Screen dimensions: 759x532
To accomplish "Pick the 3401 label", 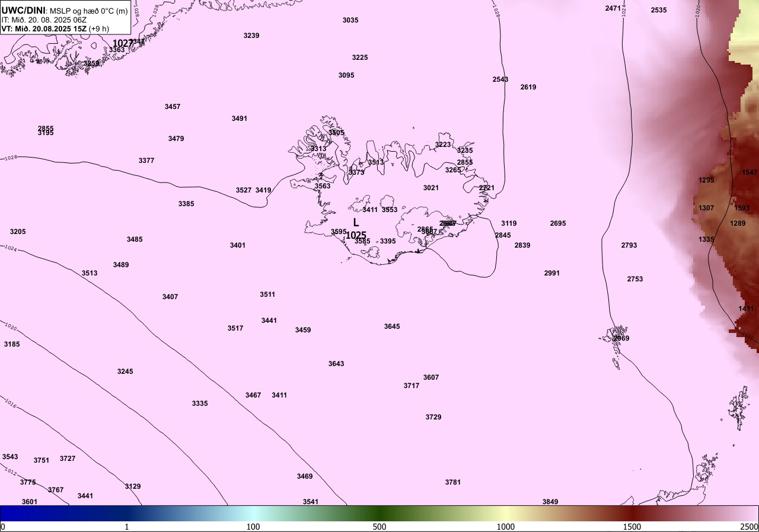I will [238, 245].
